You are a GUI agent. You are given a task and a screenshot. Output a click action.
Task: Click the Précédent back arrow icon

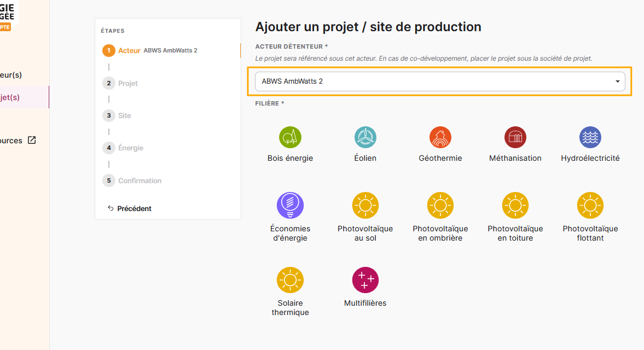tap(111, 208)
